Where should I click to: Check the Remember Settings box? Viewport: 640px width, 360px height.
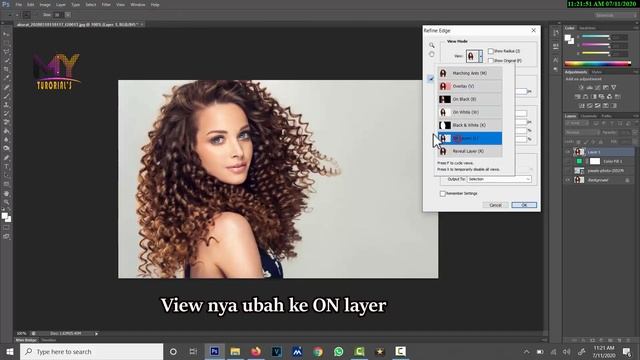click(x=442, y=193)
